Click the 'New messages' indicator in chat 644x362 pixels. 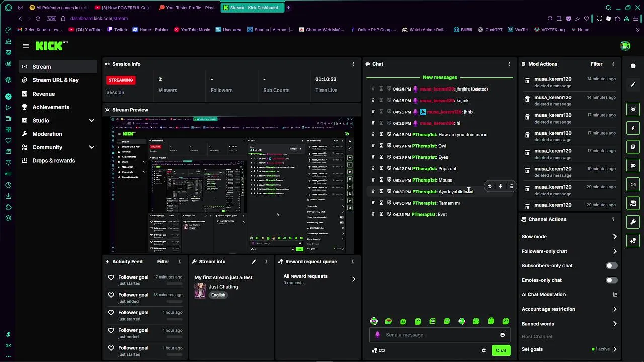(440, 77)
